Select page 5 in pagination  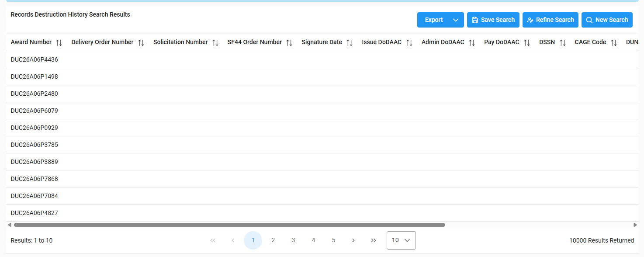click(333, 240)
